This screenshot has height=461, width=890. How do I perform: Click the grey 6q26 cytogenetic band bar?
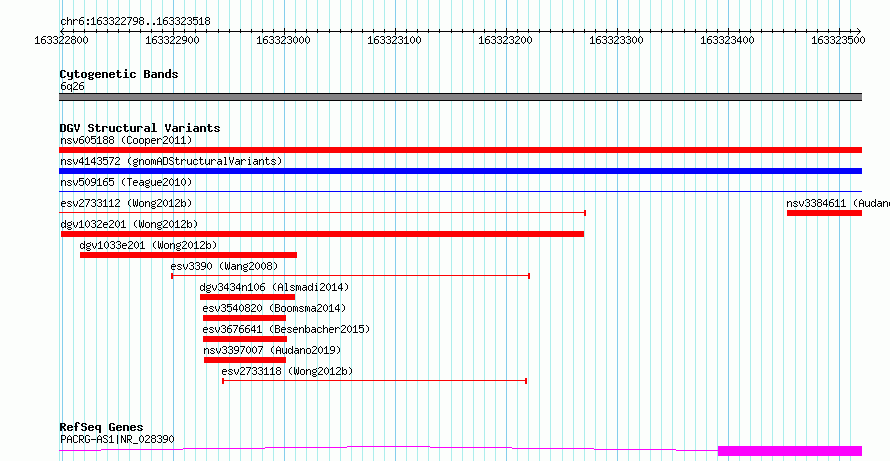460,97
